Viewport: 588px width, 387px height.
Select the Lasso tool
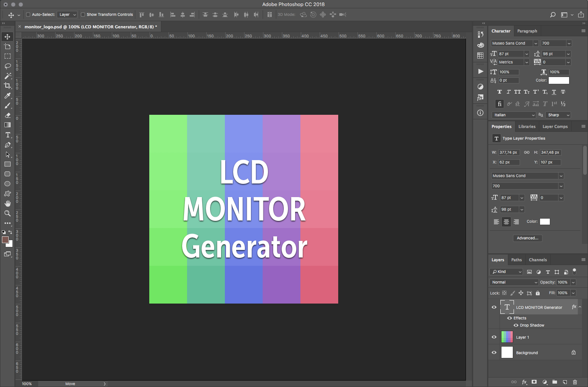pos(8,66)
